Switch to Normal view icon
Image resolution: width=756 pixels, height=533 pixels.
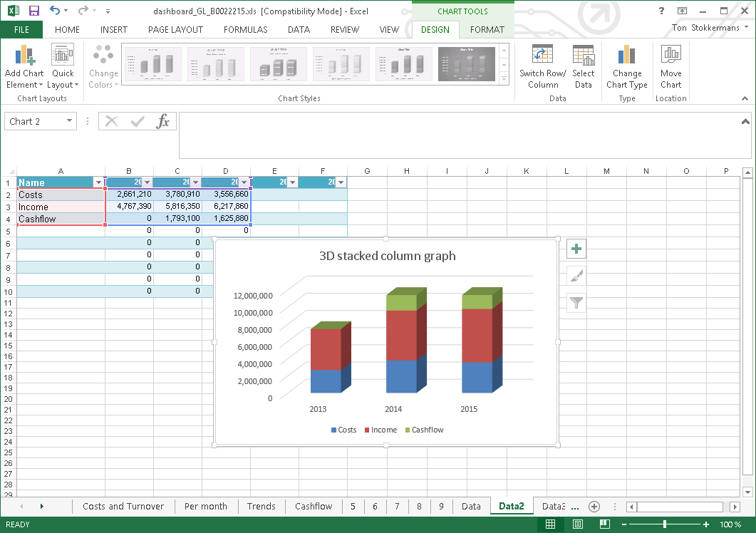click(550, 524)
